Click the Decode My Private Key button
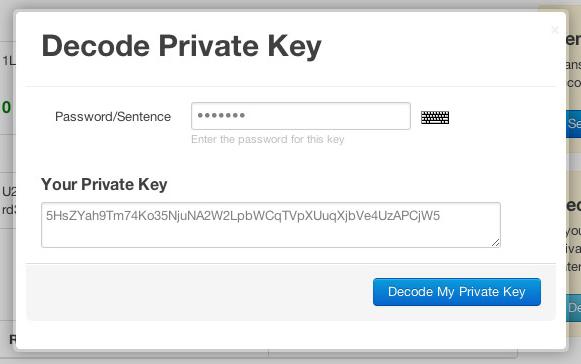The width and height of the screenshot is (581, 364). point(456,292)
